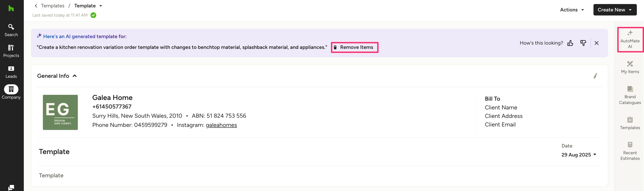The width and height of the screenshot is (644, 191).
Task: Open the Templates side panel
Action: (x=630, y=123)
